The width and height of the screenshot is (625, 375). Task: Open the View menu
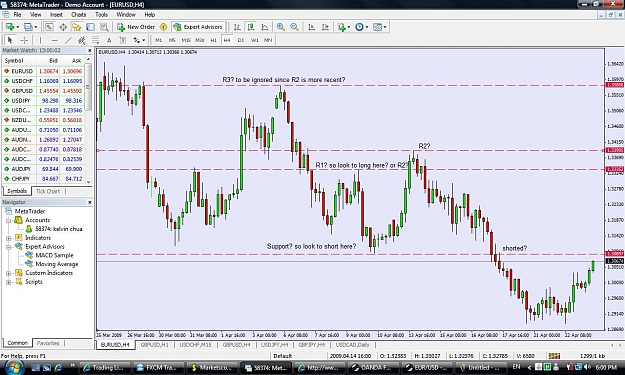tap(35, 14)
